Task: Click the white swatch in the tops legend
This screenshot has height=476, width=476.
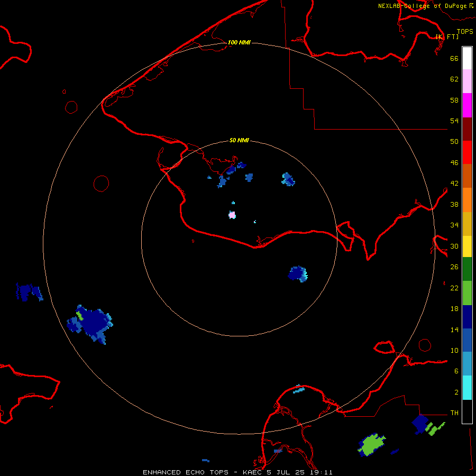Action: (467, 58)
